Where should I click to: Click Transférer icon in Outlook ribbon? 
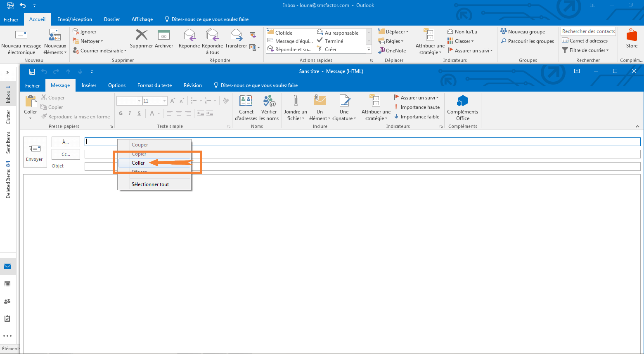click(x=236, y=35)
